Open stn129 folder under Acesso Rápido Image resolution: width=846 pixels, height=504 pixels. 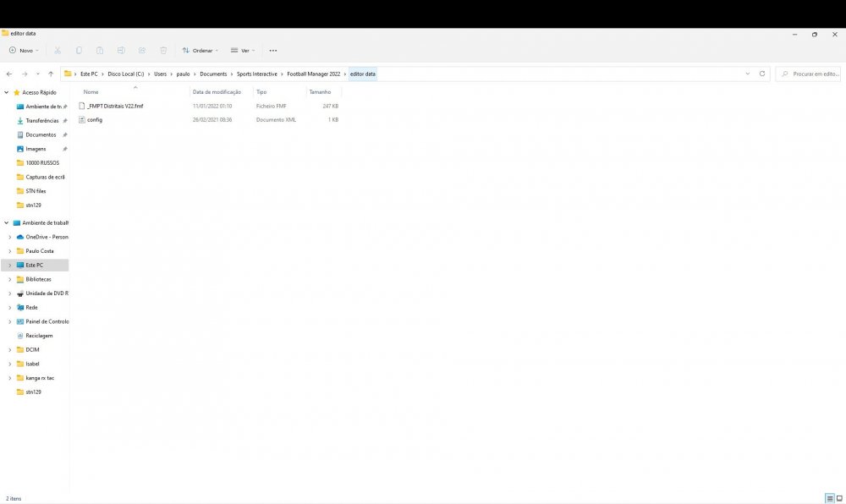point(33,205)
